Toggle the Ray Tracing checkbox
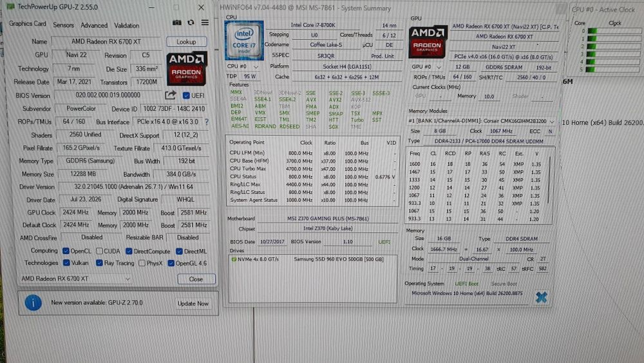The height and width of the screenshot is (363, 644). click(99, 262)
